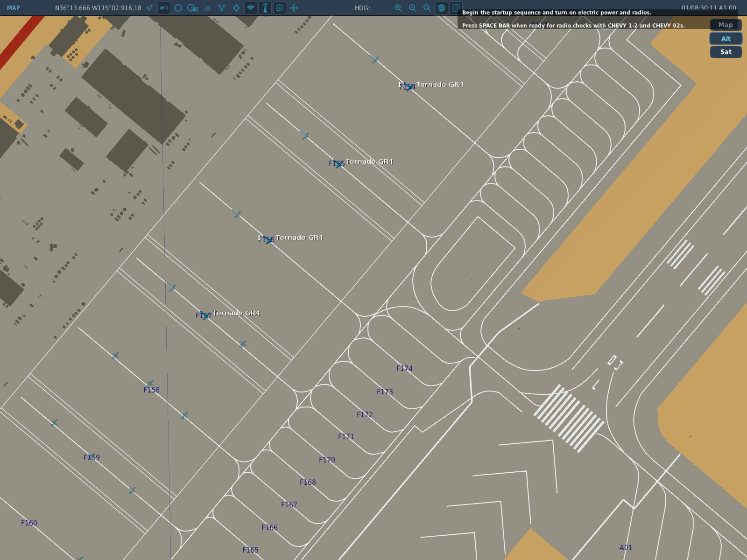Screen dimensions: 747x560
Task: Select the aircraft icon at parking F158
Action: coord(150,384)
